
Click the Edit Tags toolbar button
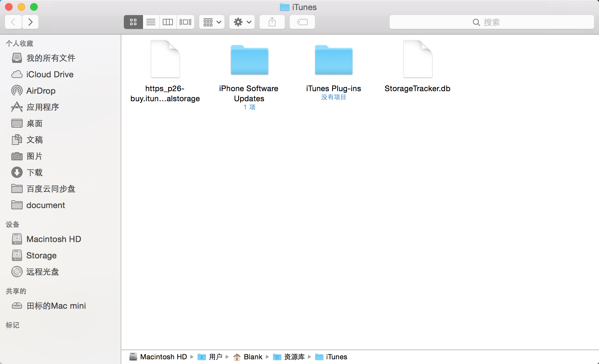pyautogui.click(x=302, y=22)
